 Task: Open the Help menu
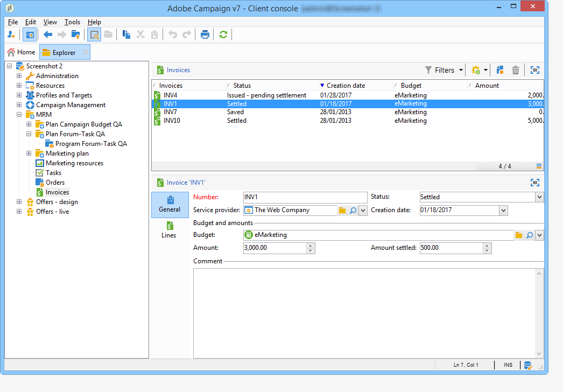tap(94, 22)
